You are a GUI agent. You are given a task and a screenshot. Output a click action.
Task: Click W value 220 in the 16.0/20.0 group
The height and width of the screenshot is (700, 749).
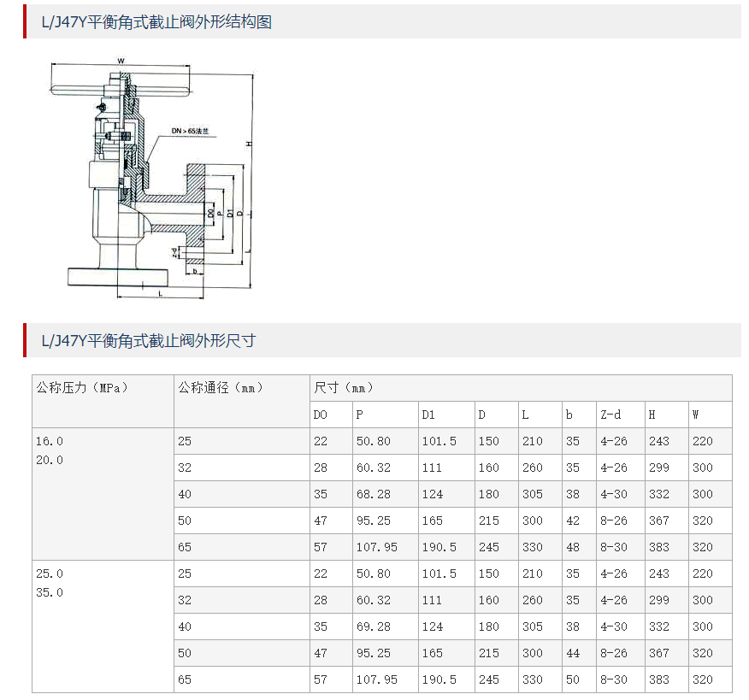(702, 441)
